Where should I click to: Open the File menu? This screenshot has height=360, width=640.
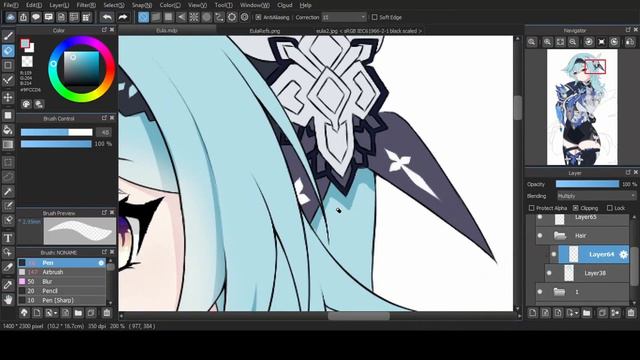(11, 5)
